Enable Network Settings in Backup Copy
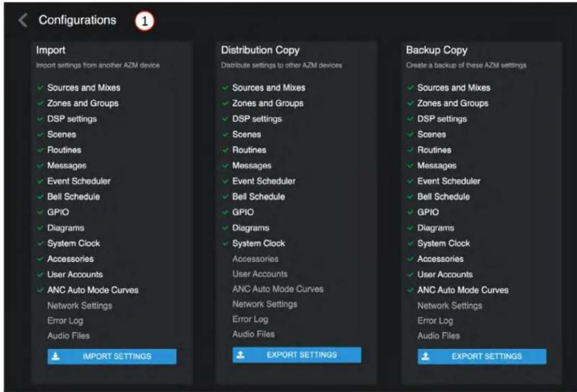This screenshot has height=392, width=577. tap(450, 305)
